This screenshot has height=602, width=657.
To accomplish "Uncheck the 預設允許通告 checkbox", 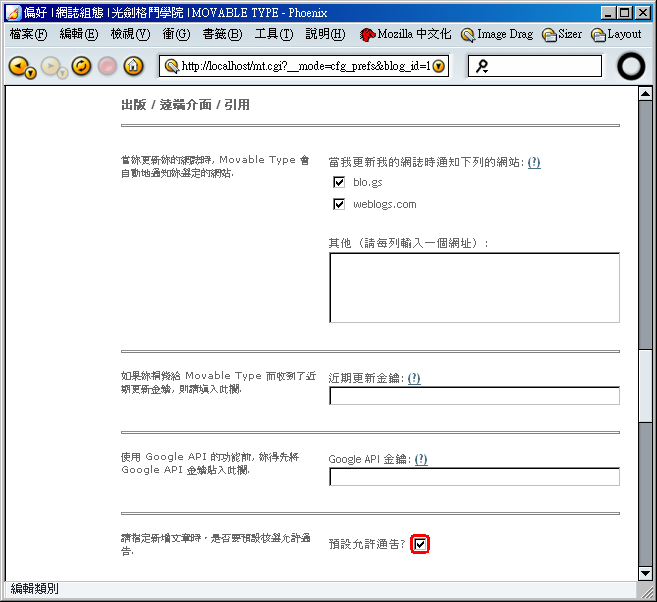I will coord(420,544).
